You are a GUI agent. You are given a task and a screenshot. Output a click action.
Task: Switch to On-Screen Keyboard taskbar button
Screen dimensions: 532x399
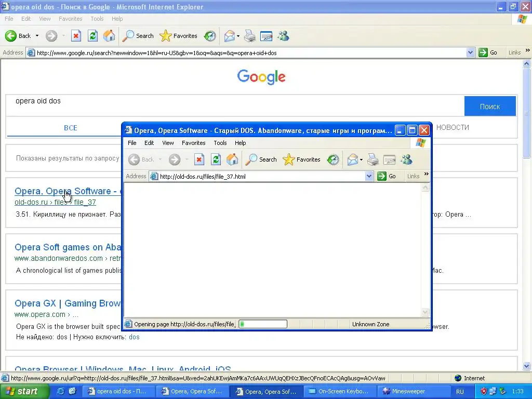(x=340, y=391)
